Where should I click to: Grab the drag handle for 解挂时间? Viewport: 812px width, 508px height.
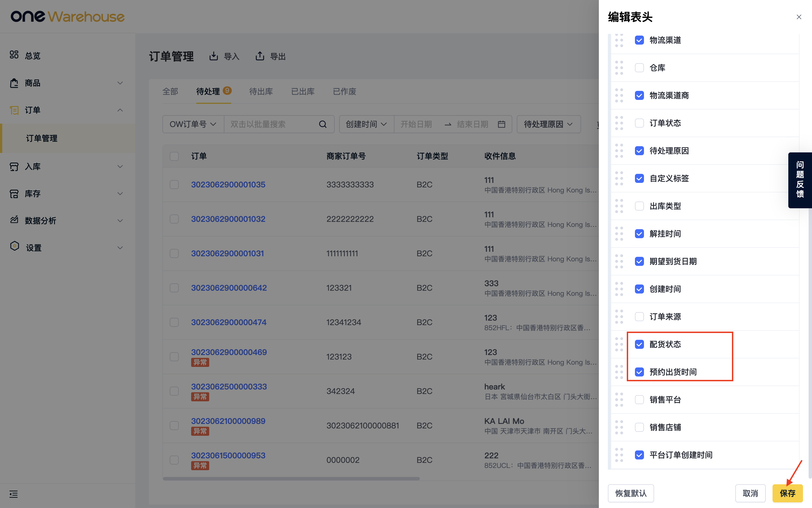click(x=619, y=233)
